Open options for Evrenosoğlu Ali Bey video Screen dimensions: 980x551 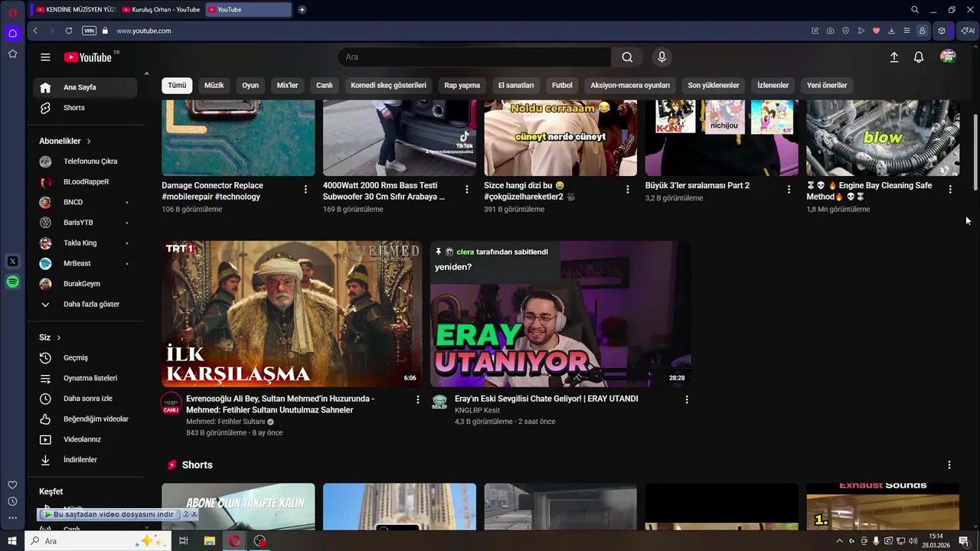point(418,399)
